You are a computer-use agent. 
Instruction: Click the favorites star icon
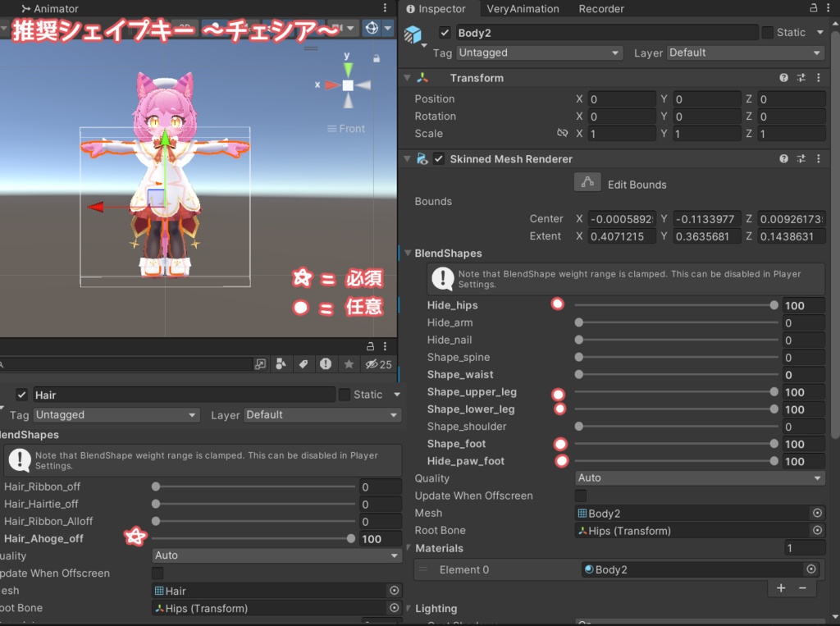click(x=349, y=364)
